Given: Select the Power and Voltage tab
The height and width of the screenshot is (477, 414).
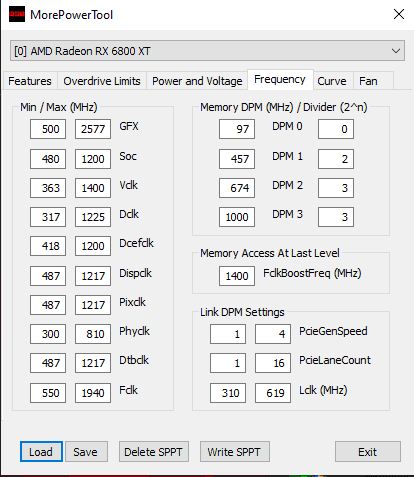Looking at the screenshot, I should [197, 81].
